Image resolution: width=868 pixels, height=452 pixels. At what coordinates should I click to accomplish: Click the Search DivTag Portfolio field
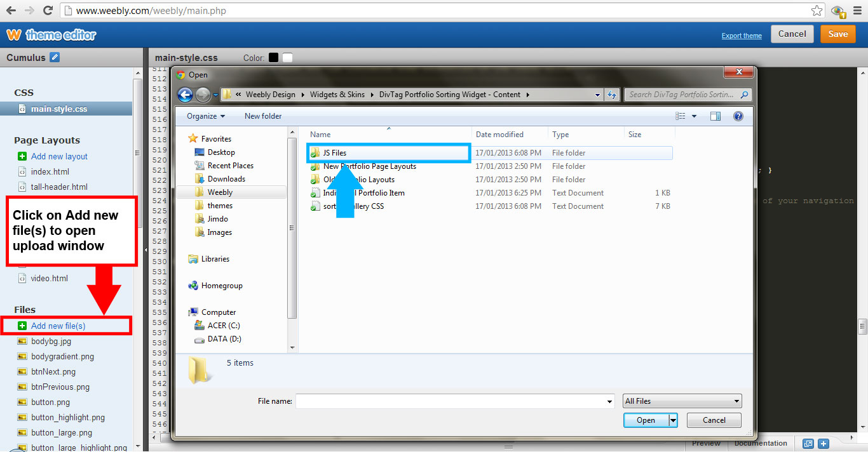coord(681,95)
